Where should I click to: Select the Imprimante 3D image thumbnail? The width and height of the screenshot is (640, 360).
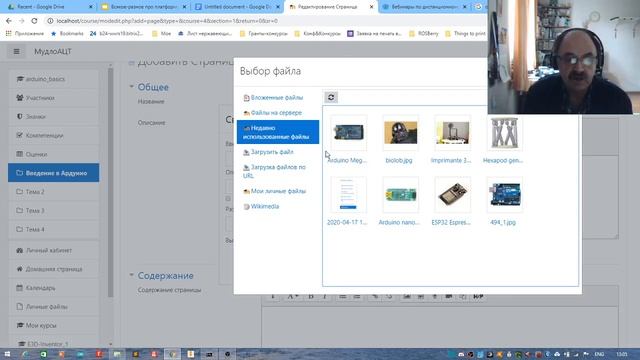pos(452,133)
